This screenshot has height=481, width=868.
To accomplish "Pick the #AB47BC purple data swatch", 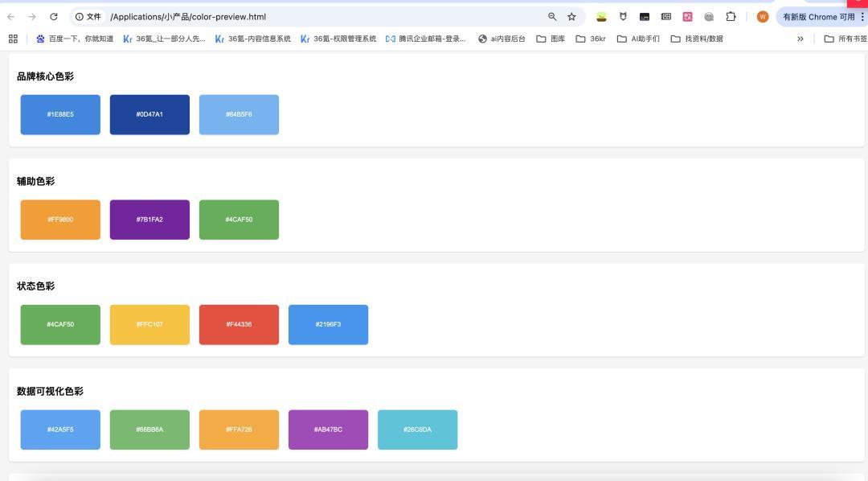I will 328,430.
